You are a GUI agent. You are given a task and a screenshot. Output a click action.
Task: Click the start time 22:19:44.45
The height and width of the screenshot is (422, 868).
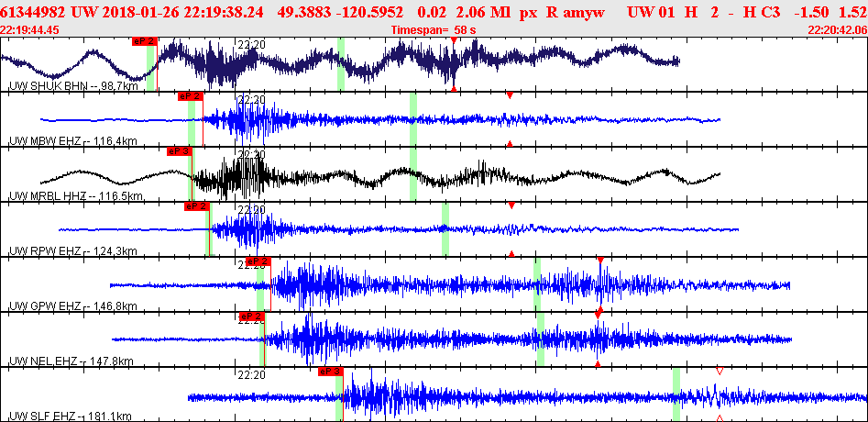[x=30, y=30]
